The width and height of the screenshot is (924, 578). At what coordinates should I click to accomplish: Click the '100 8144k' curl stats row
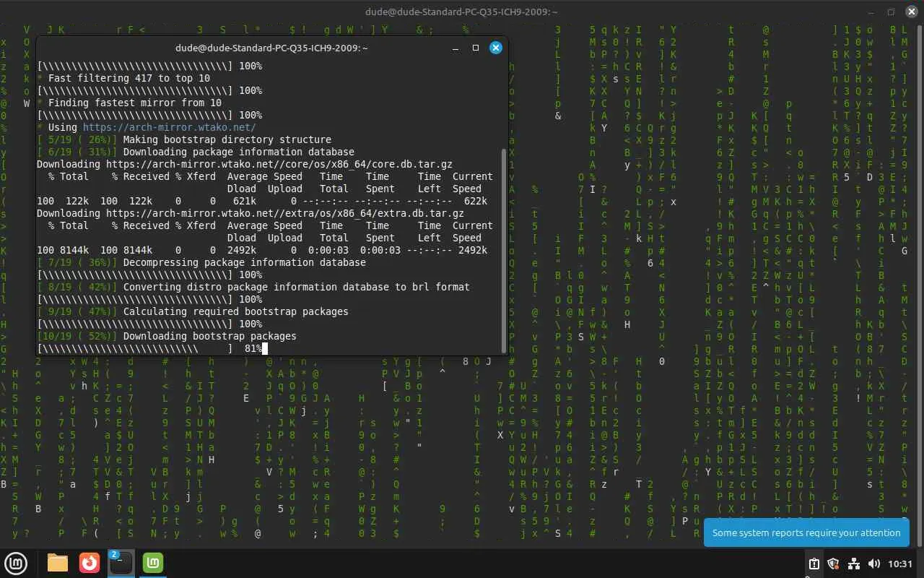(262, 250)
